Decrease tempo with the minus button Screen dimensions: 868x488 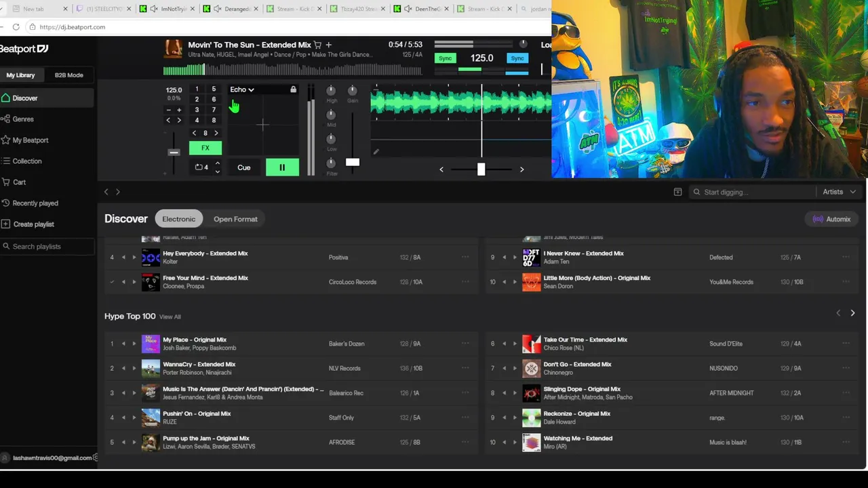pyautogui.click(x=169, y=110)
